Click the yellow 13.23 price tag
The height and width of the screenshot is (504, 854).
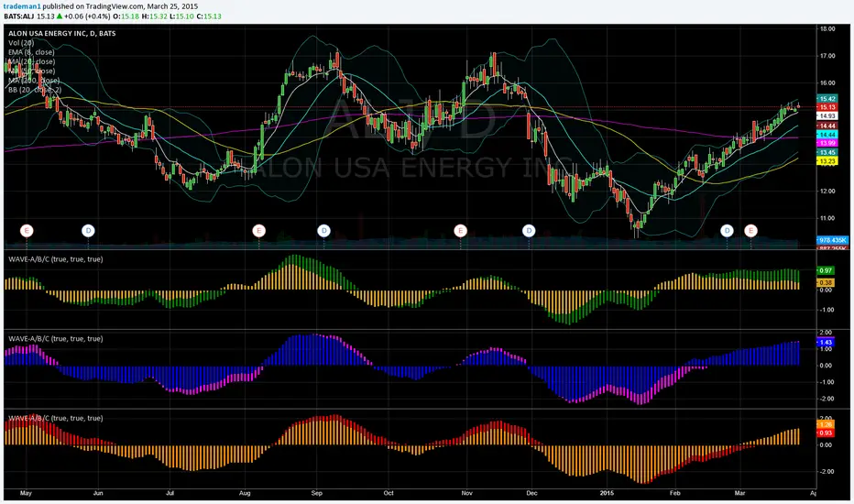click(x=827, y=161)
